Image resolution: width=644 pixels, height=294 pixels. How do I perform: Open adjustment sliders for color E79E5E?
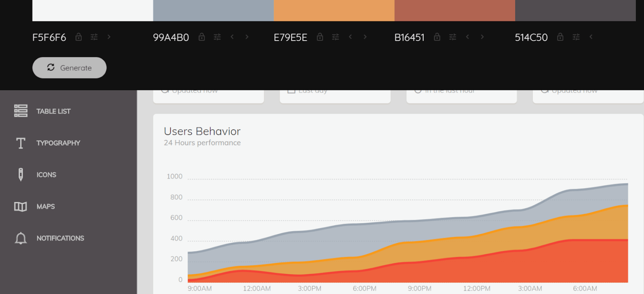pos(335,37)
